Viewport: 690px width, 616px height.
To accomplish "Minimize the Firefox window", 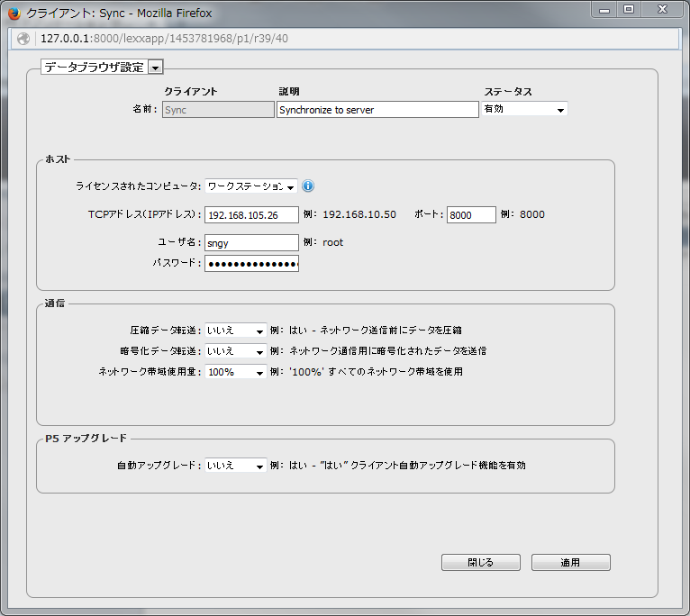I will 604,9.
